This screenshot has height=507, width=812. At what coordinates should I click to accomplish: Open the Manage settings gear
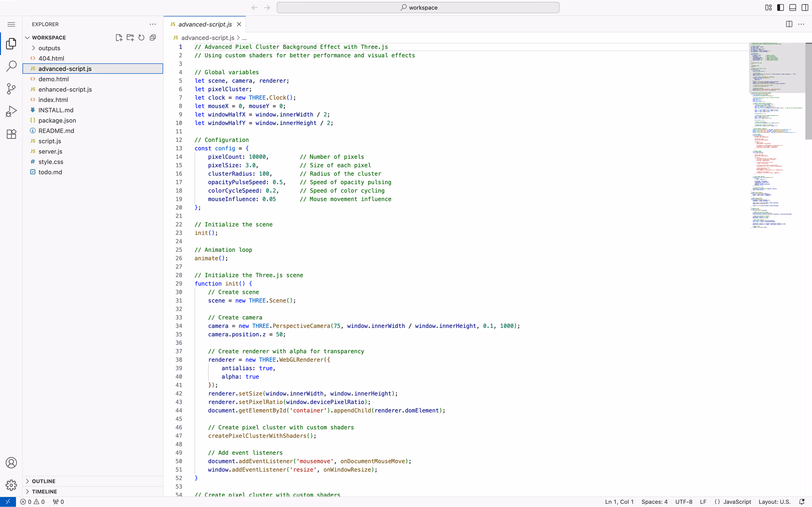pos(11,485)
